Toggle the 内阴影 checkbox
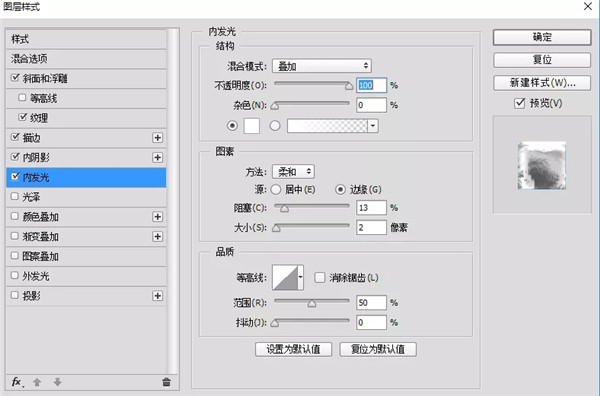Viewport: 600px width, 396px height. point(15,157)
